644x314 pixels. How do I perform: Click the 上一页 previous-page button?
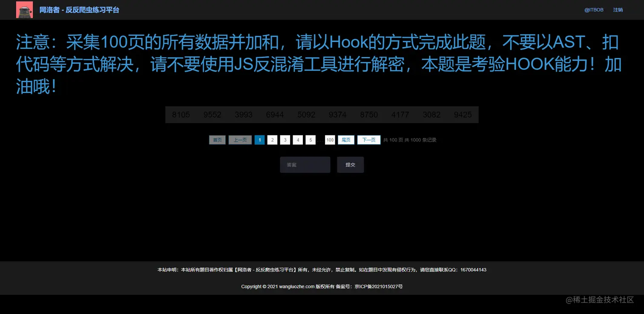(240, 140)
